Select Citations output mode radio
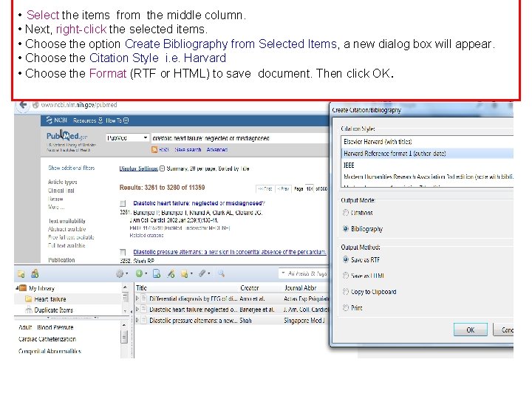 pos(346,213)
